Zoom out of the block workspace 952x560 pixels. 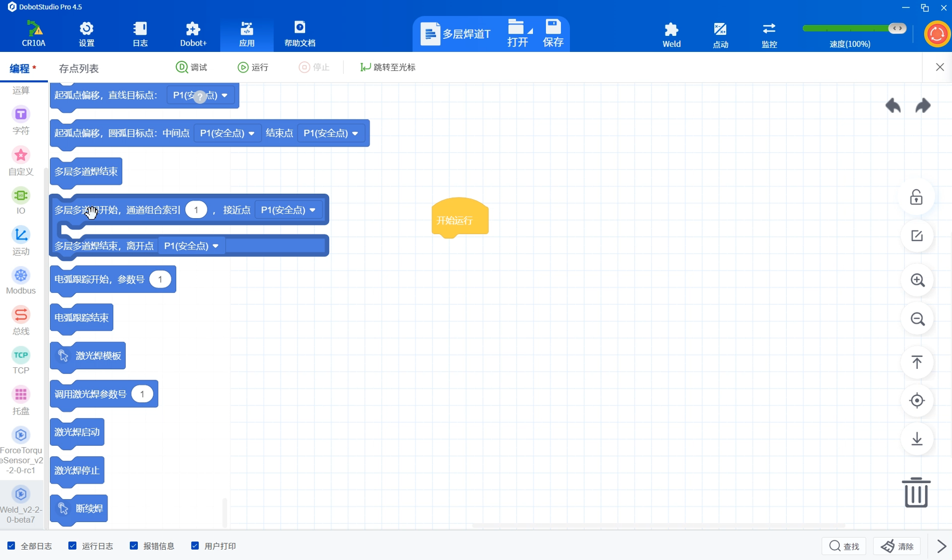point(917,319)
